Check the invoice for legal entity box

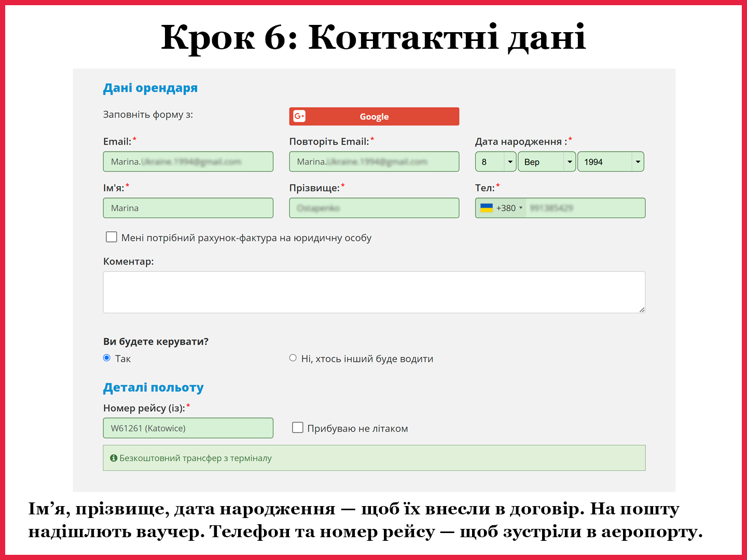point(112,237)
